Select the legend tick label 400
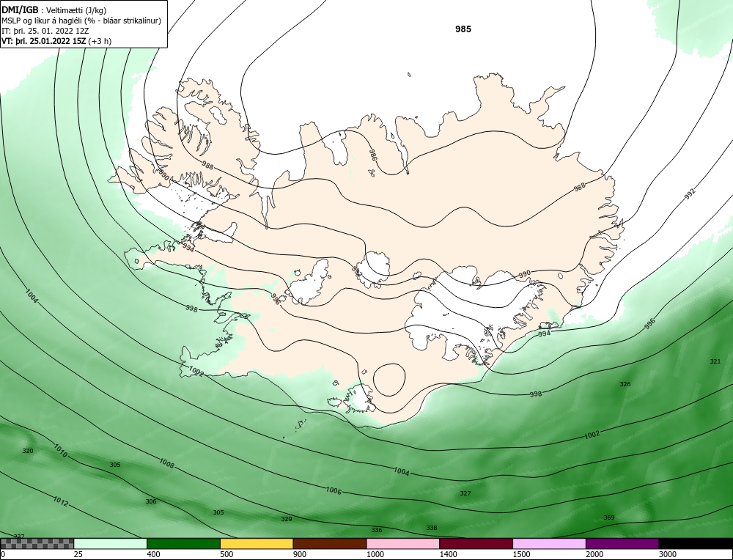 (153, 554)
